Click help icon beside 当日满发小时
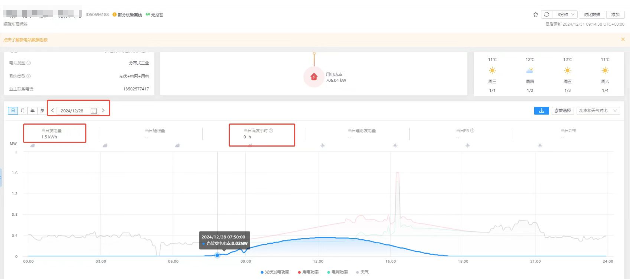Screen dimensions: 644x279 271,130
